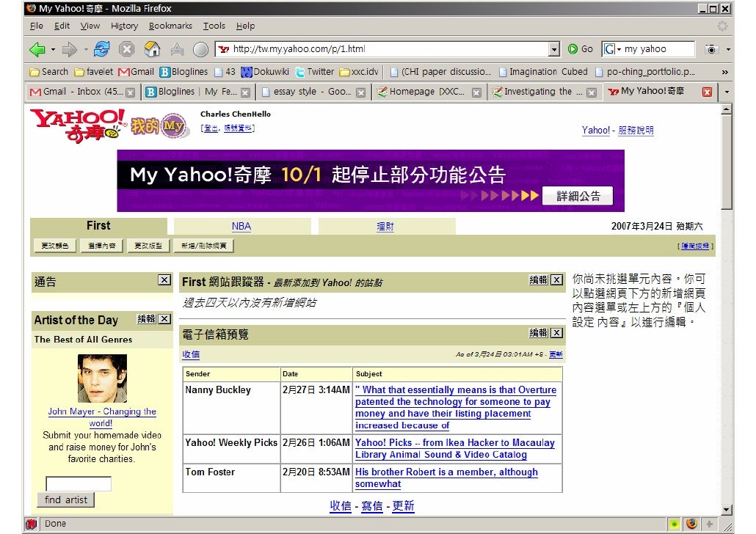Open the Gmail bookmark
Viewport: 756px width, 534px height.
tap(136, 72)
